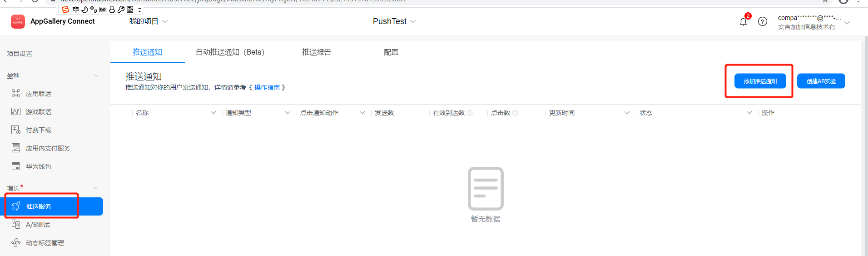Open the 通知类型 column filter
868x256 pixels.
288,113
